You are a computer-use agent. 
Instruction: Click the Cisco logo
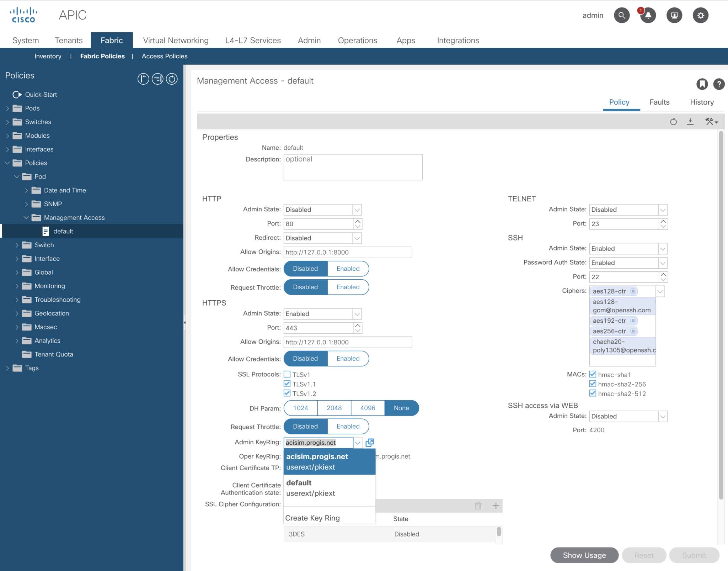23,15
